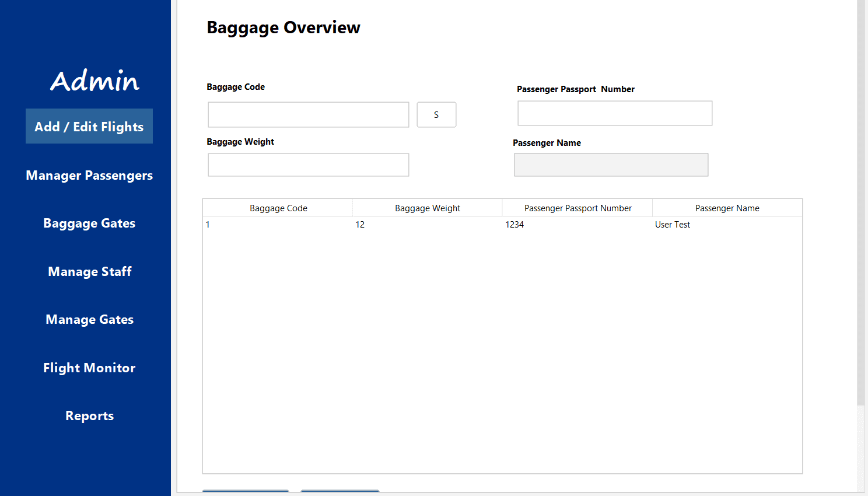Viewport: 868px width, 496px height.
Task: Click the Passenger Passport Number input field
Action: pyautogui.click(x=614, y=113)
